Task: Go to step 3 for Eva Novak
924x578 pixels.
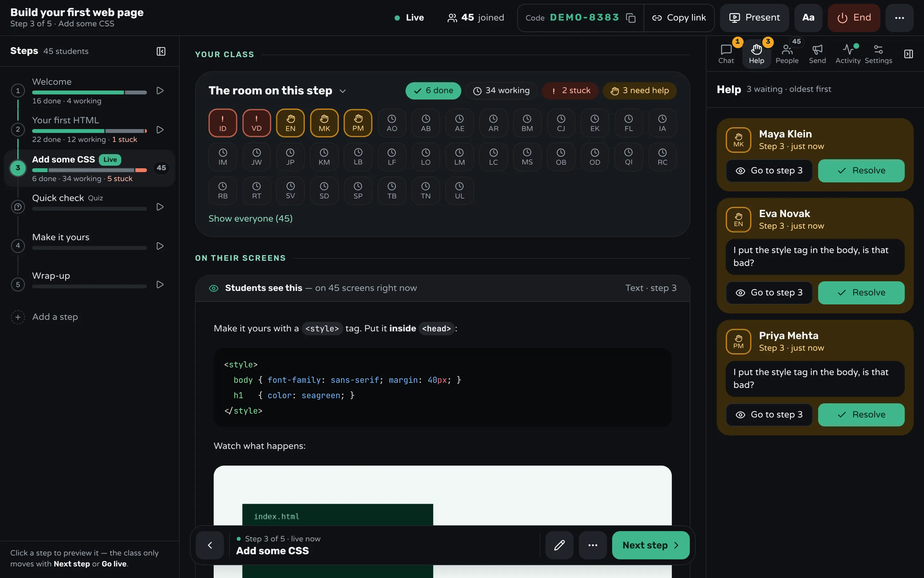Action: [769, 293]
